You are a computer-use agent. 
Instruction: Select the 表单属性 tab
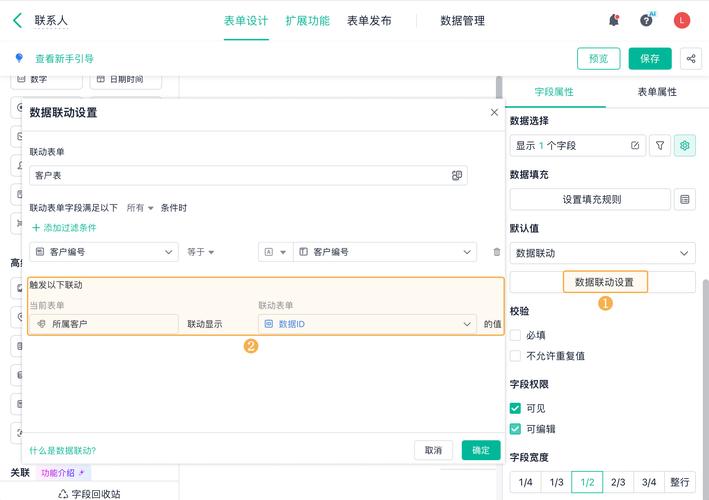tap(657, 92)
